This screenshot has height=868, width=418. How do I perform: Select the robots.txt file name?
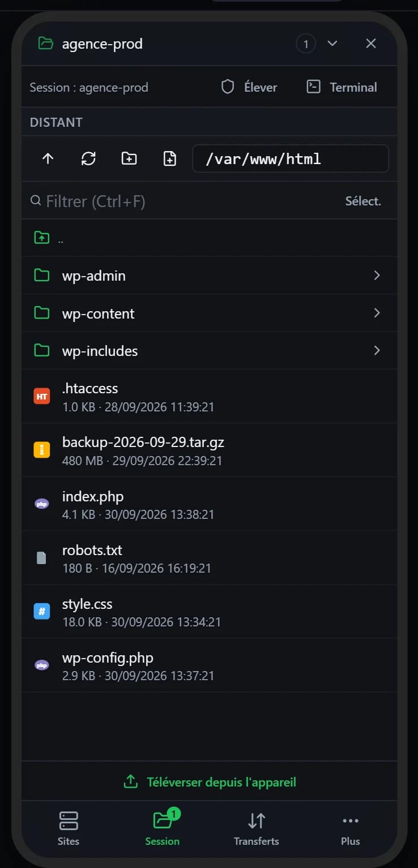[92, 550]
